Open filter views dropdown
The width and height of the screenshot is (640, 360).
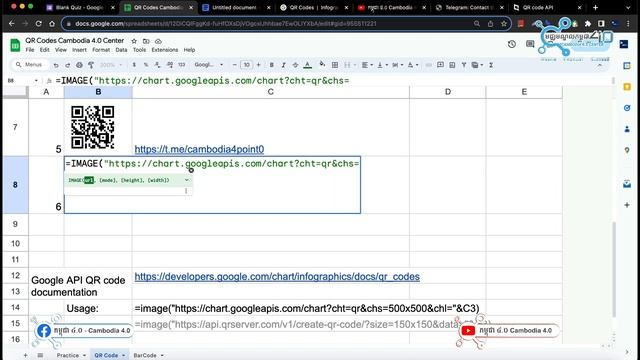477,65
